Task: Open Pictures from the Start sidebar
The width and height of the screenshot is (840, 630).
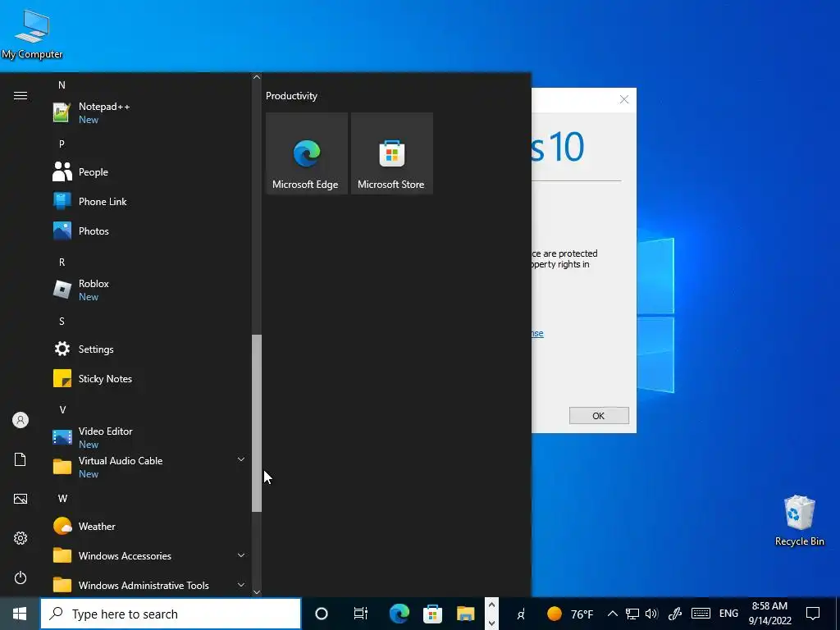Action: pyautogui.click(x=21, y=499)
